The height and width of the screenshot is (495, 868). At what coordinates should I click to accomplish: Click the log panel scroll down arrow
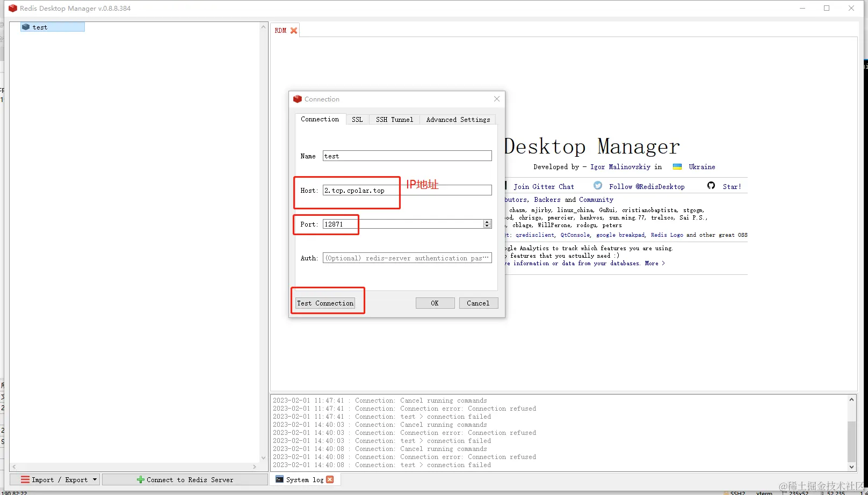tap(851, 467)
